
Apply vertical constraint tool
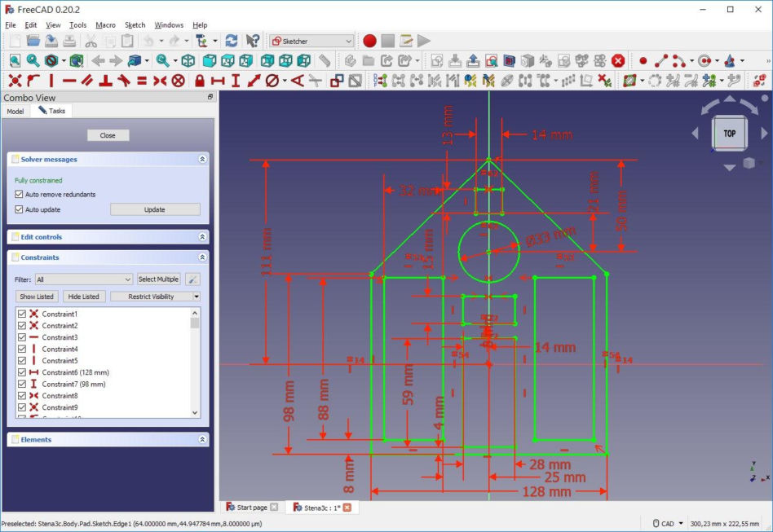51,81
